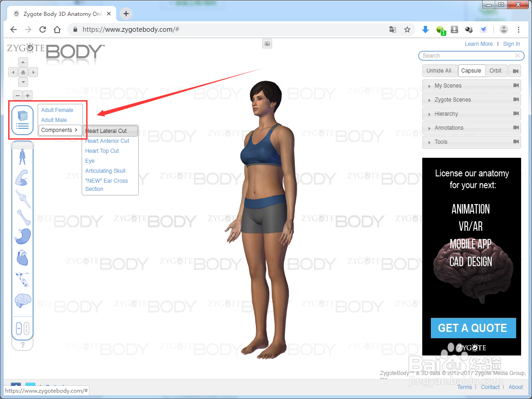Go to browser home page
Screen dimensions: 532x399
click(x=57, y=29)
